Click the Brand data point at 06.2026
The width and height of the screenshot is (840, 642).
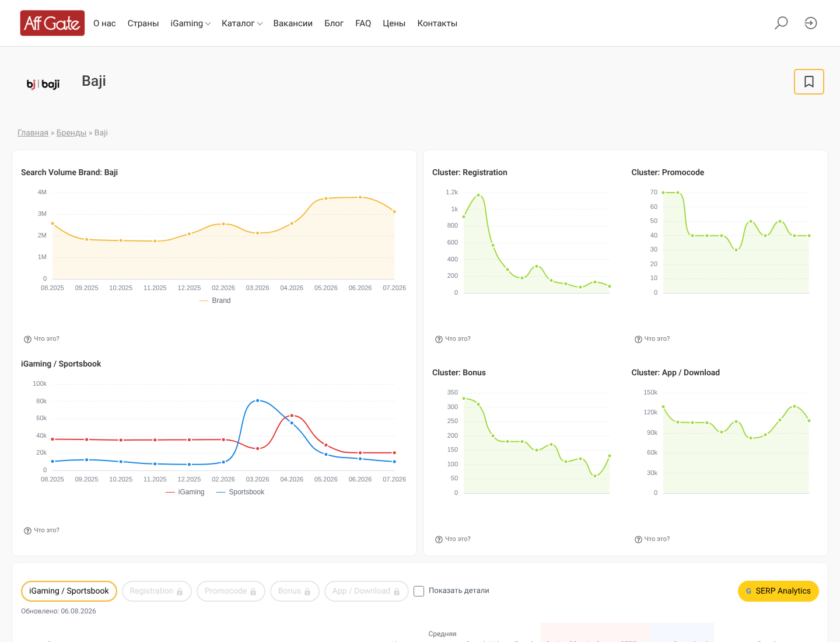point(360,197)
